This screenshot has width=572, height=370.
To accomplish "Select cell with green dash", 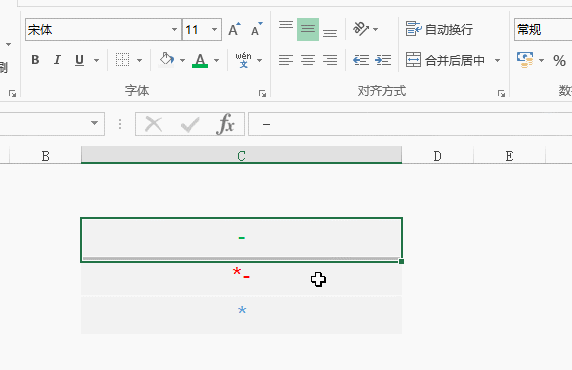I will (241, 240).
